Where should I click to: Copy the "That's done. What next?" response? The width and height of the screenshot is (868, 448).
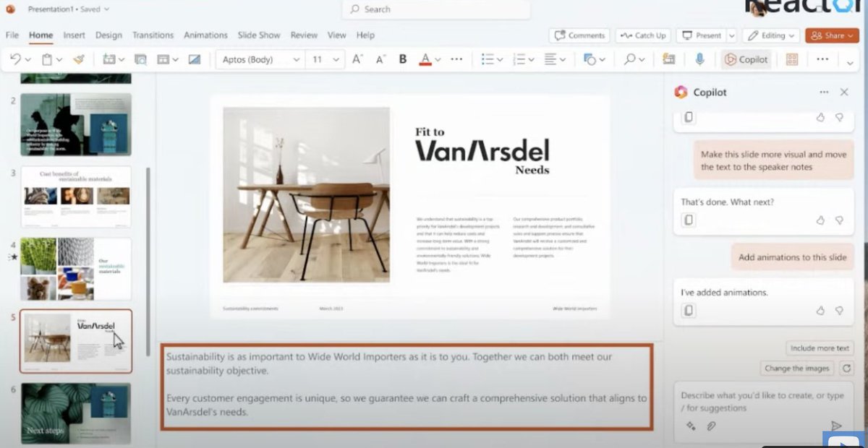point(689,220)
